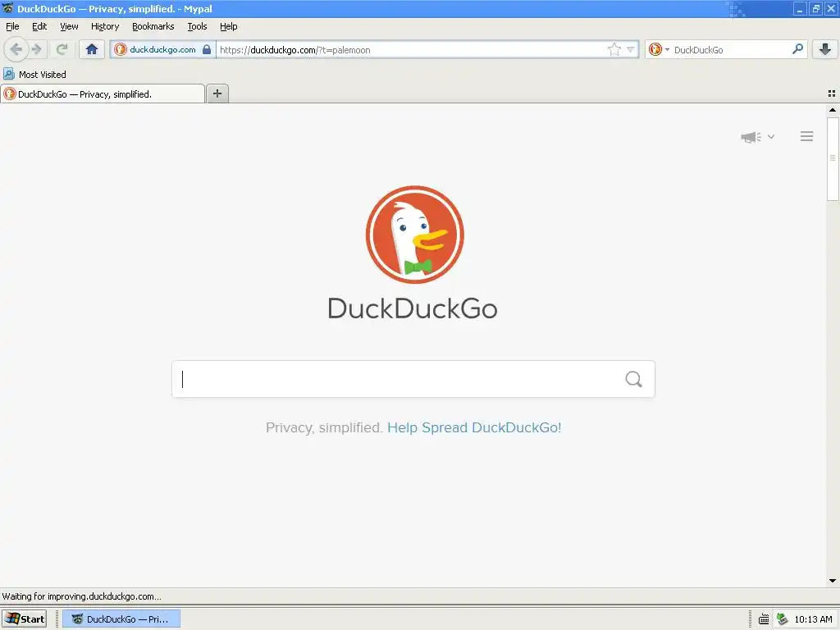Open the Windows Start button
Image resolution: width=840 pixels, height=630 pixels.
pyautogui.click(x=24, y=619)
